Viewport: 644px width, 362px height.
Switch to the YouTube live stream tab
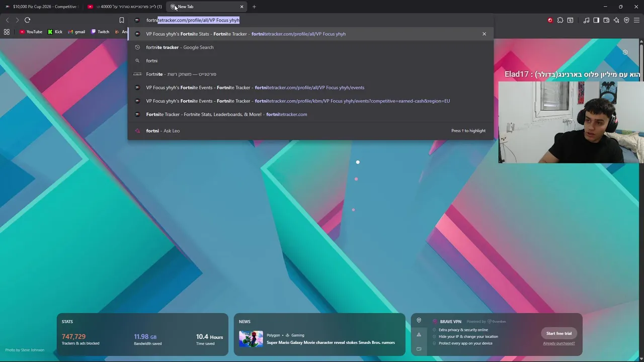125,7
